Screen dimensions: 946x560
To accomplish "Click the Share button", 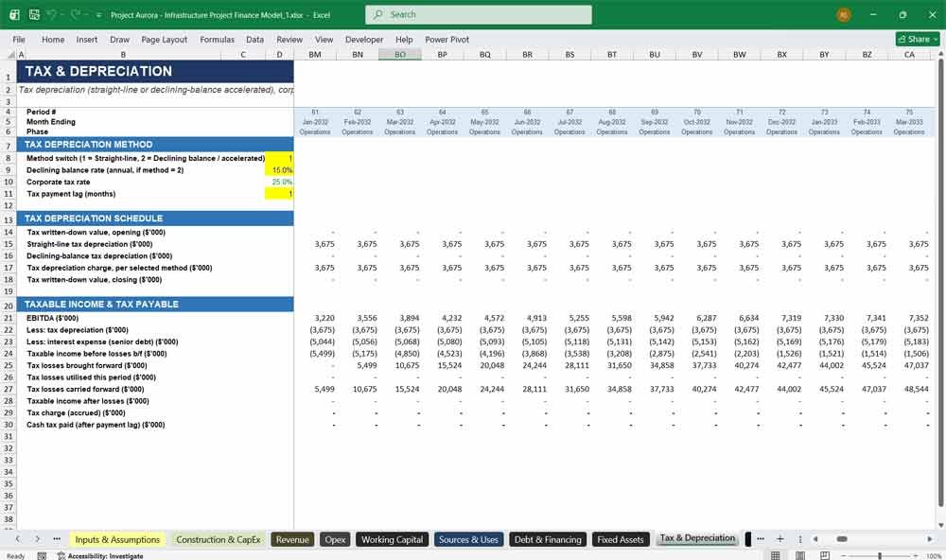I will [x=918, y=39].
